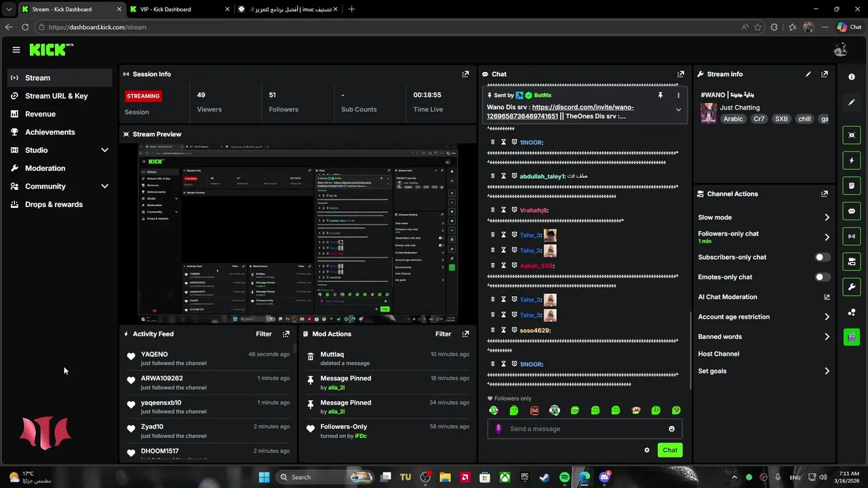Insert the red angry emote from the emote row
The image size is (868, 488).
click(534, 411)
